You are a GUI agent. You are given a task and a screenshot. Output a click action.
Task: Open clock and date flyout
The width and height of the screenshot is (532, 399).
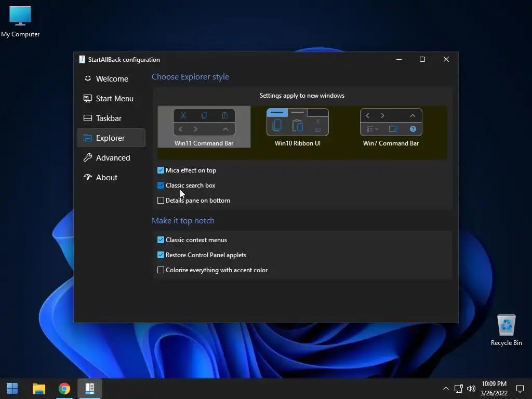click(x=494, y=389)
